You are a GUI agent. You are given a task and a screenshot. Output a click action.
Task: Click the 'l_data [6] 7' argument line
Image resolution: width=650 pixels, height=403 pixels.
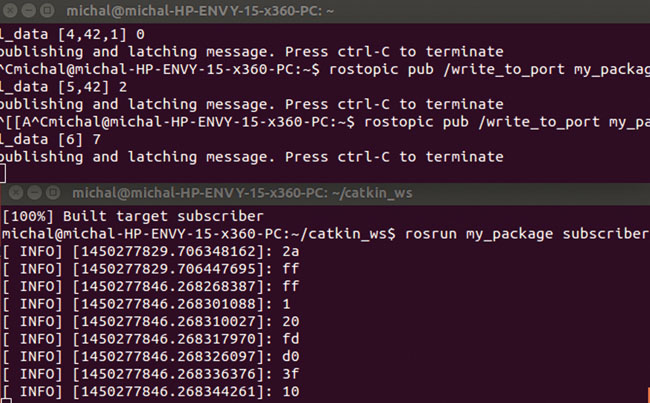pyautogui.click(x=50, y=140)
